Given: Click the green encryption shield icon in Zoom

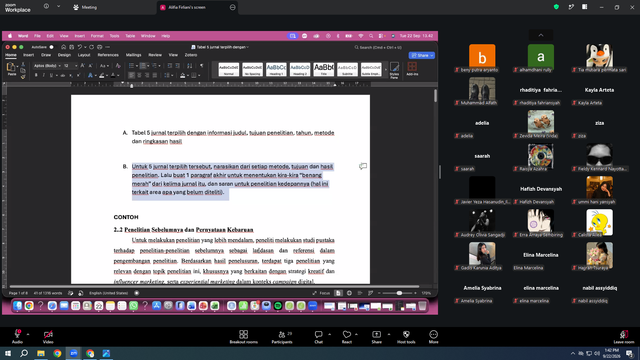Looking at the screenshot, I should [x=556, y=7].
